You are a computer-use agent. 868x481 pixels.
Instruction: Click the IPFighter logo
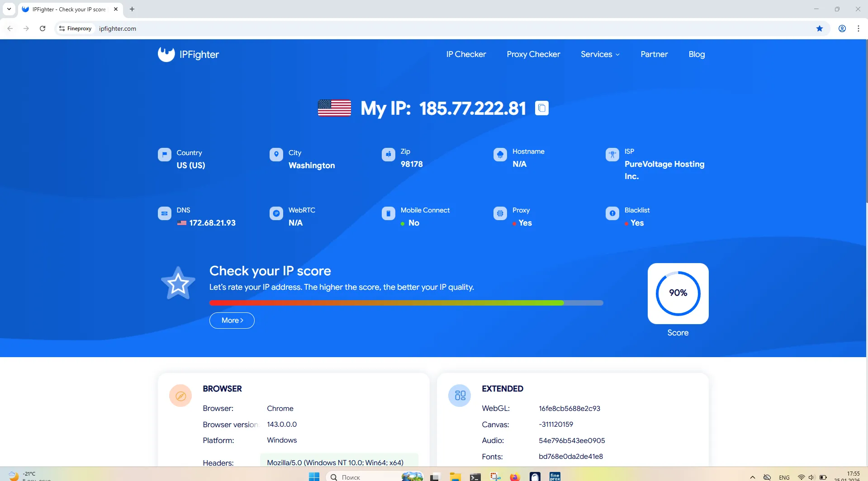(188, 54)
